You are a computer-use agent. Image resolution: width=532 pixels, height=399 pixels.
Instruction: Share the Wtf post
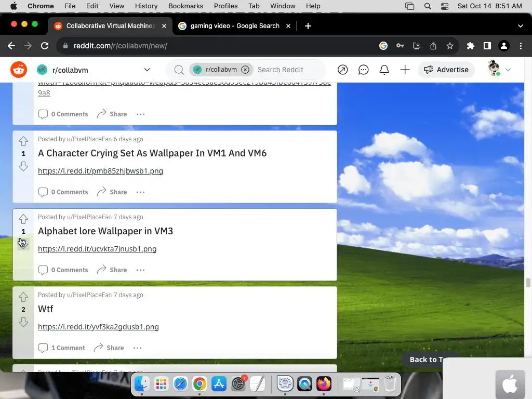click(109, 348)
